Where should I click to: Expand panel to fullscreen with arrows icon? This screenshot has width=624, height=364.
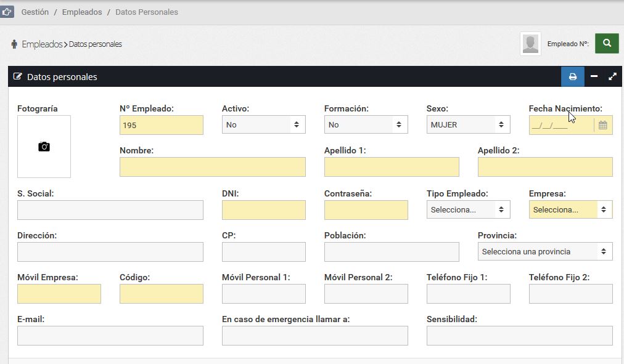pyautogui.click(x=612, y=76)
